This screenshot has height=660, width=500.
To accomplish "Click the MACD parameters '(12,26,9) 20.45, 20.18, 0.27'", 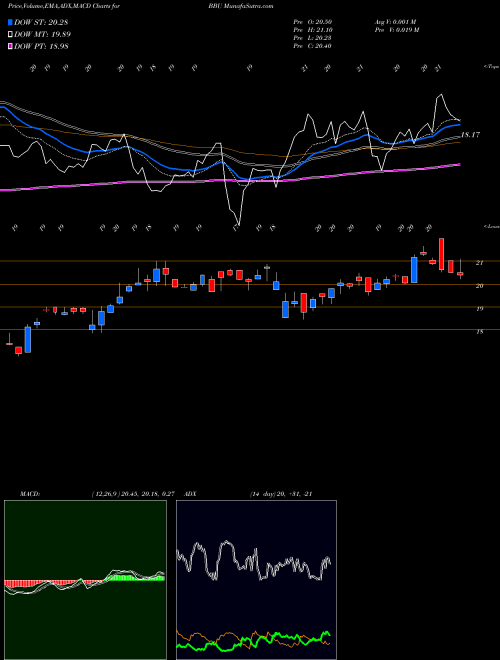I will [133, 494].
